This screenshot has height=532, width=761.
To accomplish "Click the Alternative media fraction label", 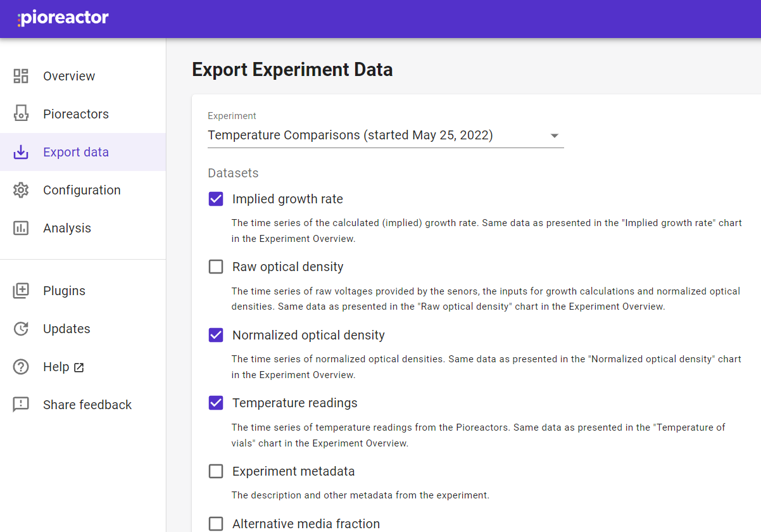I will pyautogui.click(x=306, y=524).
